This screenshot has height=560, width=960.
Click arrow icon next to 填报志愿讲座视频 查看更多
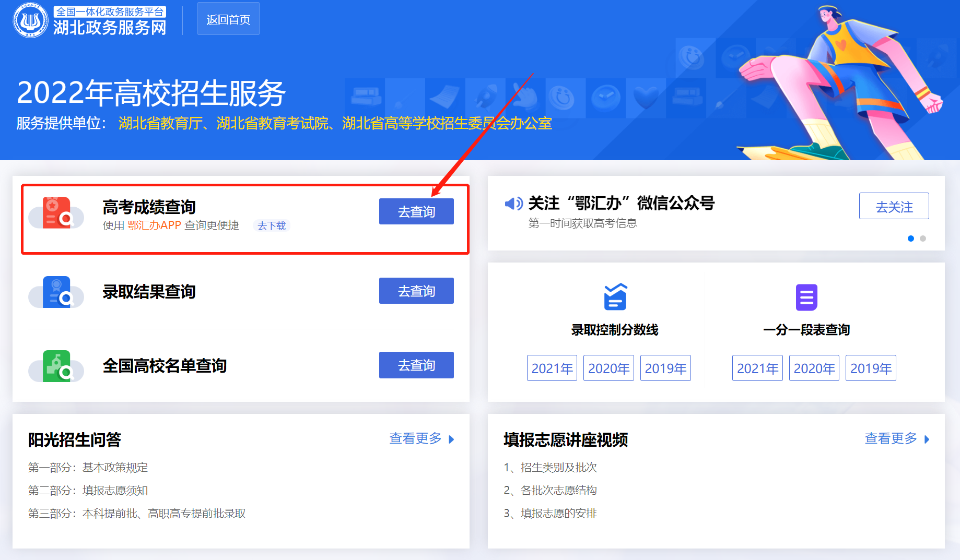tap(927, 439)
